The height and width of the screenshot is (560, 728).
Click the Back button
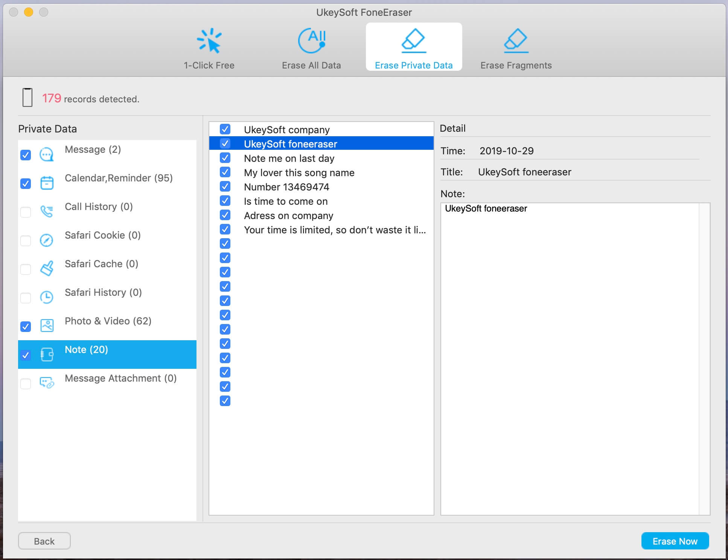(44, 541)
